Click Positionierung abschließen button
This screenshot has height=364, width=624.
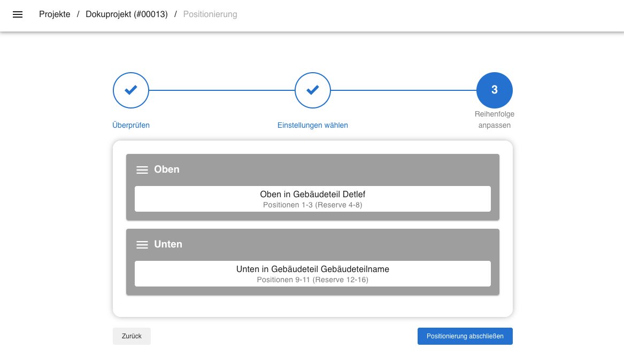point(465,336)
